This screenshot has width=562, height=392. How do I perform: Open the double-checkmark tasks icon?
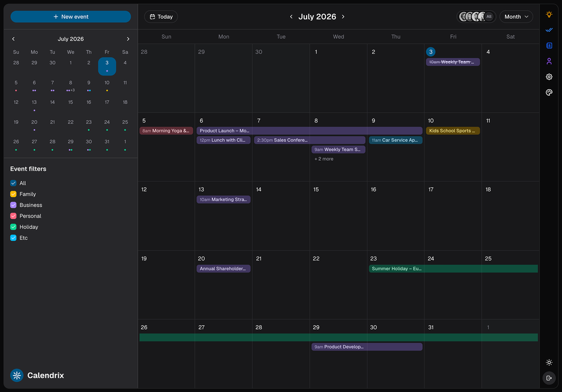[548, 30]
